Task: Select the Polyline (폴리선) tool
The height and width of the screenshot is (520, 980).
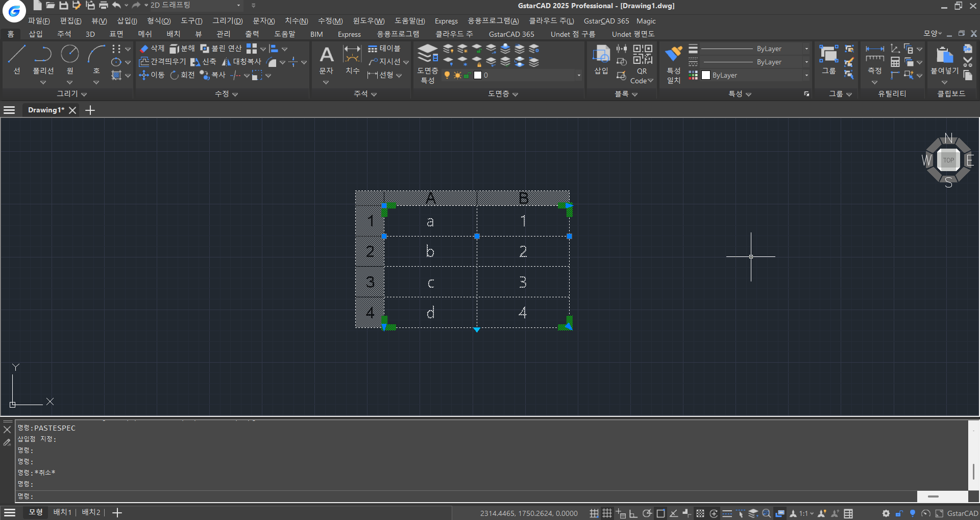Action: pos(43,59)
